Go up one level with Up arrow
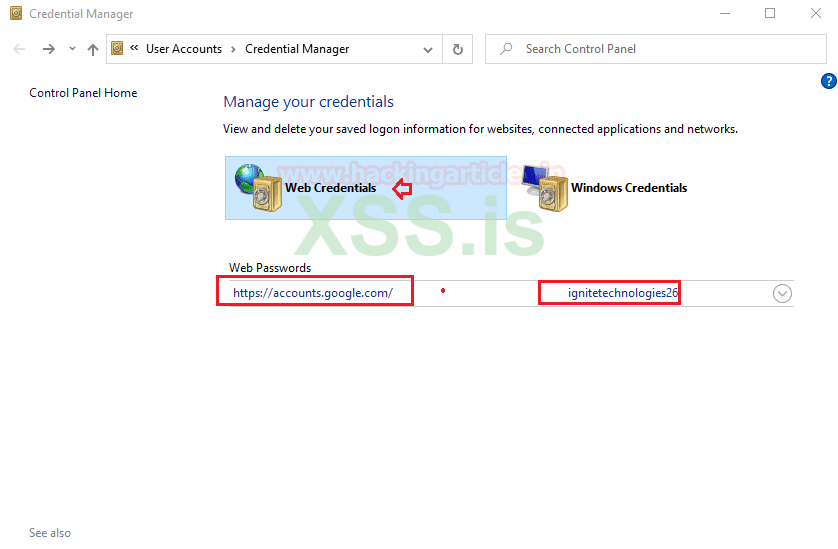838x549 pixels. click(x=93, y=49)
